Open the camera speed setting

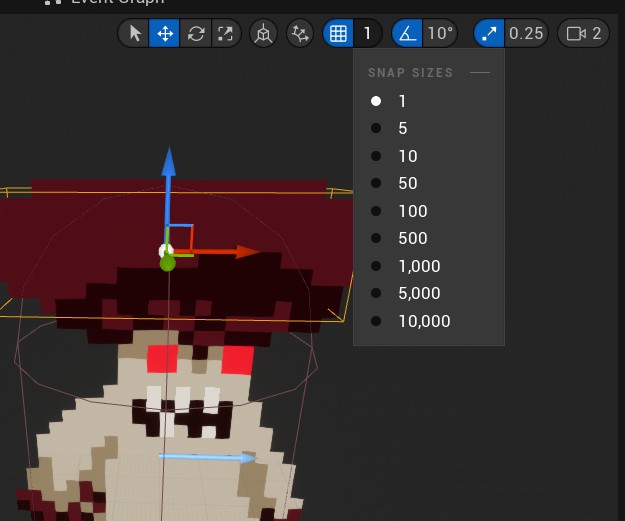tap(583, 34)
